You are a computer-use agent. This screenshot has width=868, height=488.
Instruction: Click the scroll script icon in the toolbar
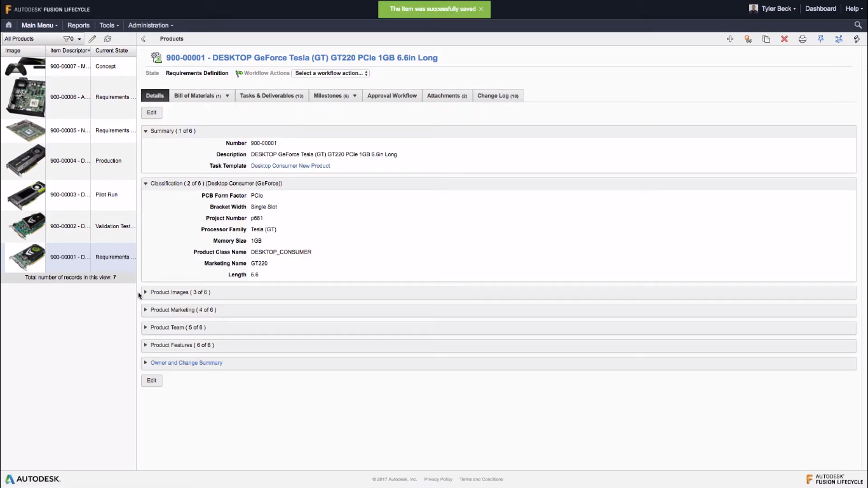857,39
